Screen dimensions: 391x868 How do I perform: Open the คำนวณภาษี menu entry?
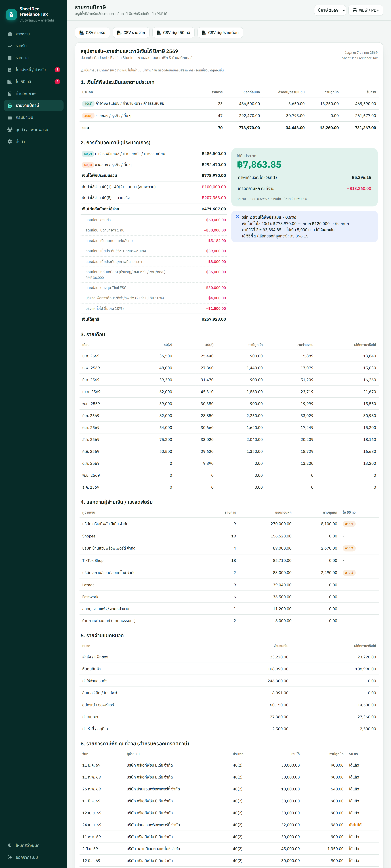(34, 94)
